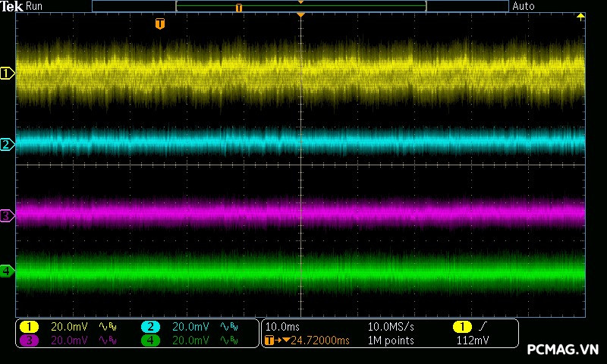Click the Tek logo

[13, 6]
